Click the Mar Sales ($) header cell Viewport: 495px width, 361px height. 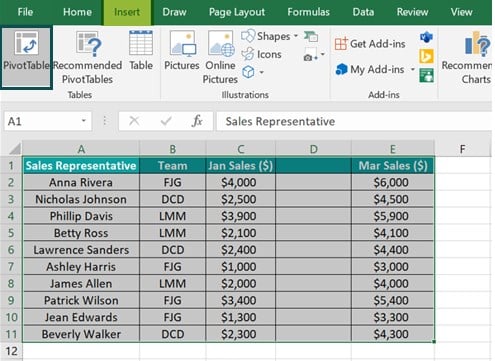click(x=393, y=165)
